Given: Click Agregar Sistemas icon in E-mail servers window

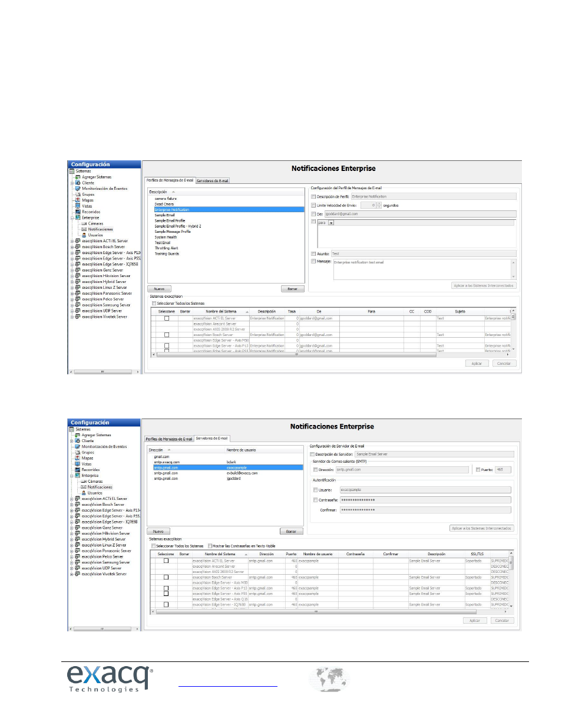Looking at the screenshot, I should click(x=77, y=435).
